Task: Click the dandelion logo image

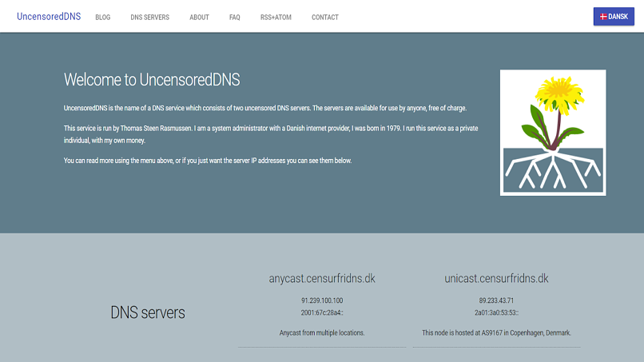Action: click(x=553, y=133)
